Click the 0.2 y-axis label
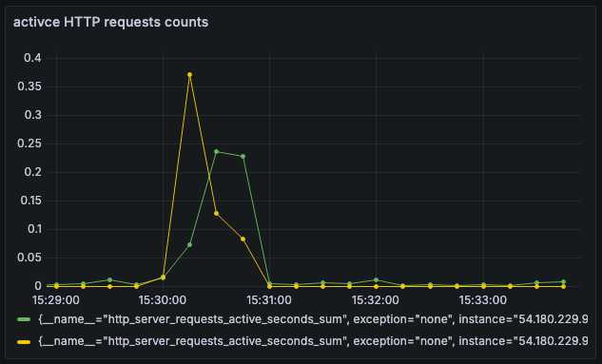The height and width of the screenshot is (364, 602). click(x=32, y=172)
